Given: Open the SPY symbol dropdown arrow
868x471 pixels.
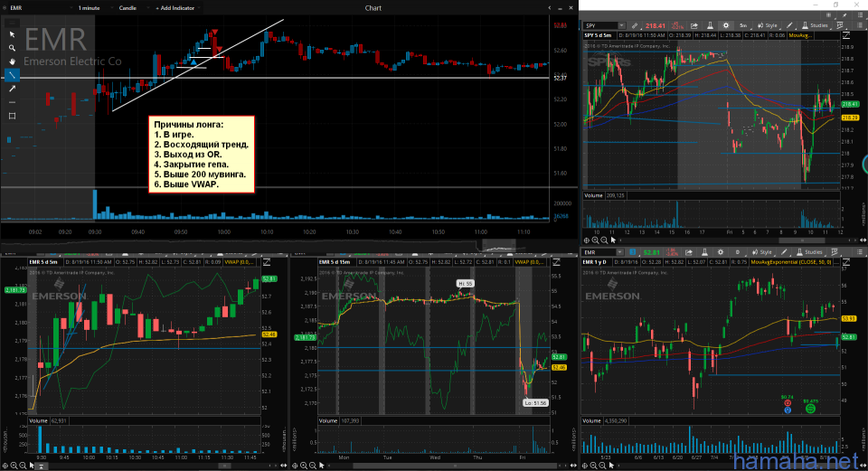Looking at the screenshot, I should tap(622, 25).
